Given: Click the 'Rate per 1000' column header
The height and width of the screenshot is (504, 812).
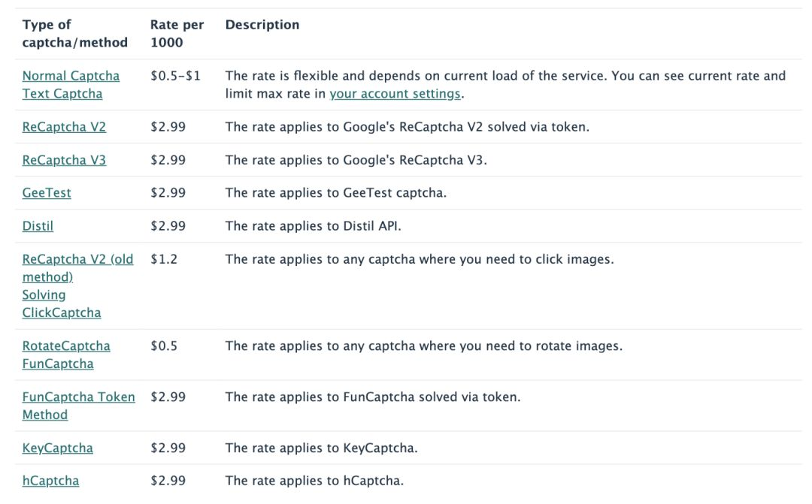Looking at the screenshot, I should click(x=177, y=33).
